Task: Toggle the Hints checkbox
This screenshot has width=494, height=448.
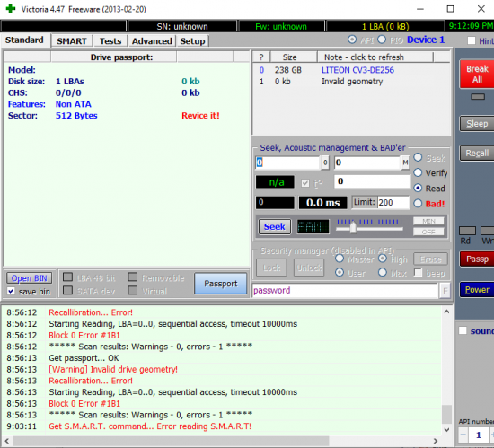Action: (x=472, y=40)
